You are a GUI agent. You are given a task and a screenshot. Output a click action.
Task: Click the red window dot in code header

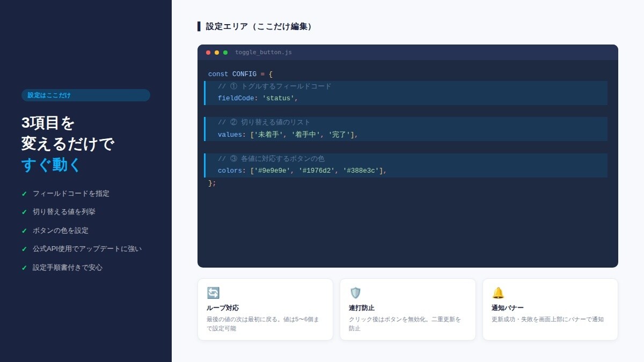click(208, 53)
